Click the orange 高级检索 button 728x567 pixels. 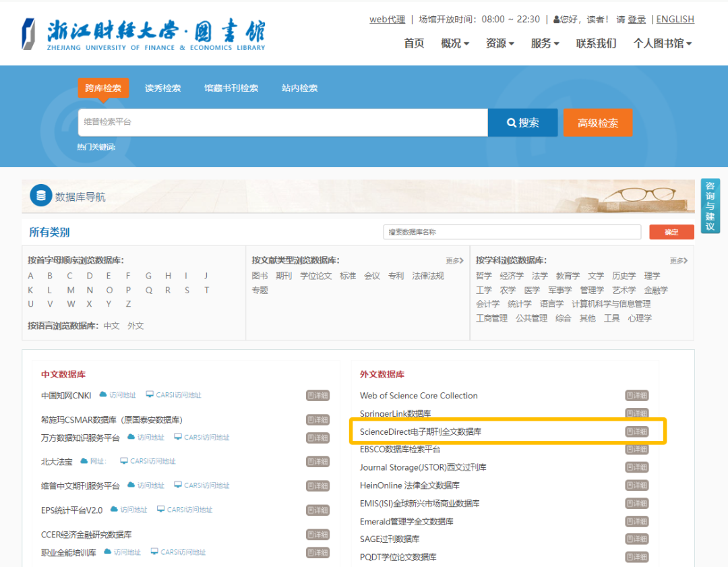[598, 123]
